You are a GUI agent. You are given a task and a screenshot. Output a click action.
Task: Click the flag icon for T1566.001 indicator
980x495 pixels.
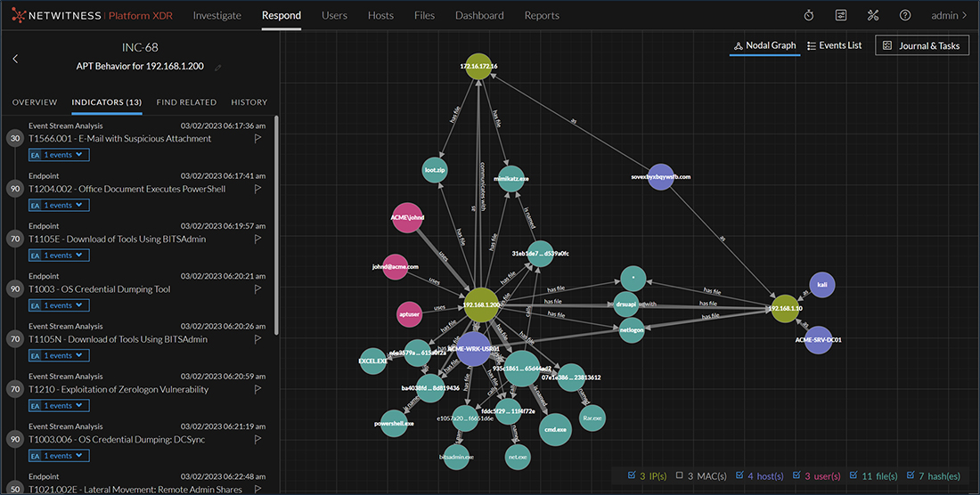tap(257, 139)
